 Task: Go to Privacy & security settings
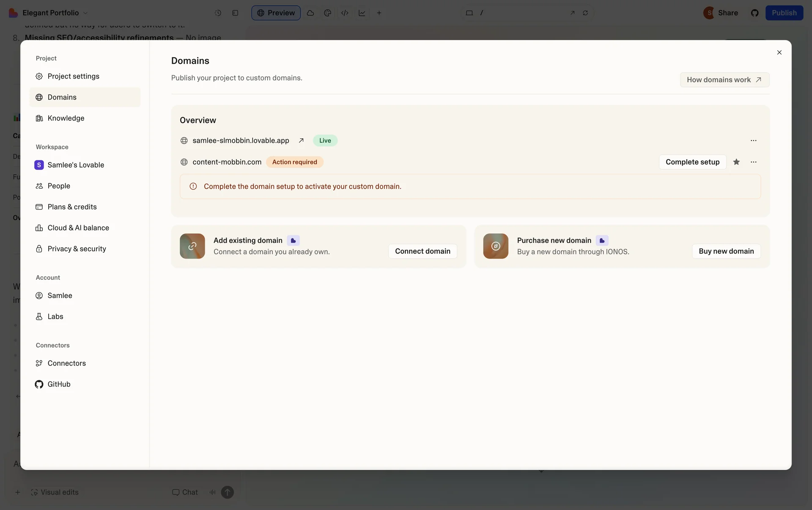tap(77, 249)
